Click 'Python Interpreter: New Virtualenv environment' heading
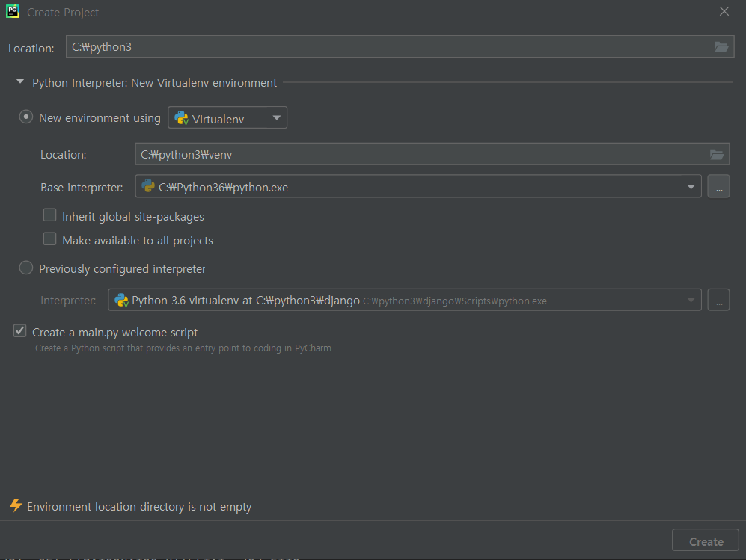The width and height of the screenshot is (746, 560). coord(155,83)
